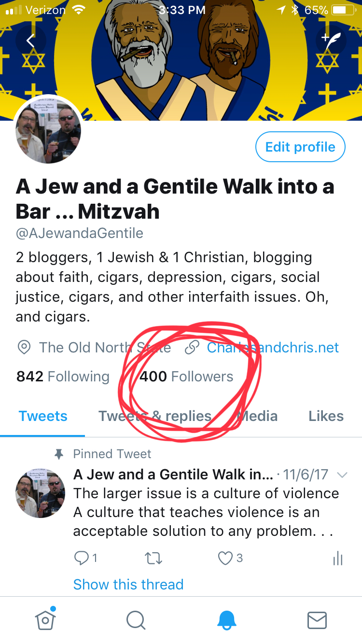Retweet the pinned tweet
This screenshot has width=362, height=644.
153,559
